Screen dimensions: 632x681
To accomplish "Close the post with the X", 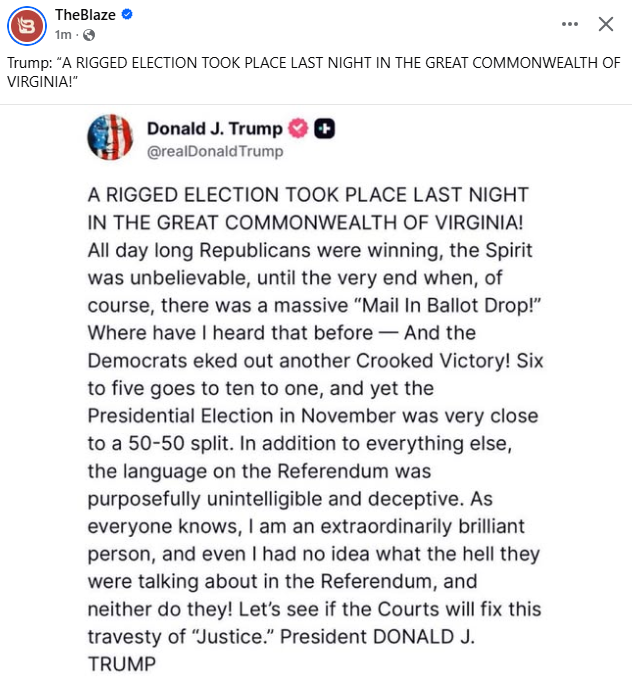I will tap(605, 24).
